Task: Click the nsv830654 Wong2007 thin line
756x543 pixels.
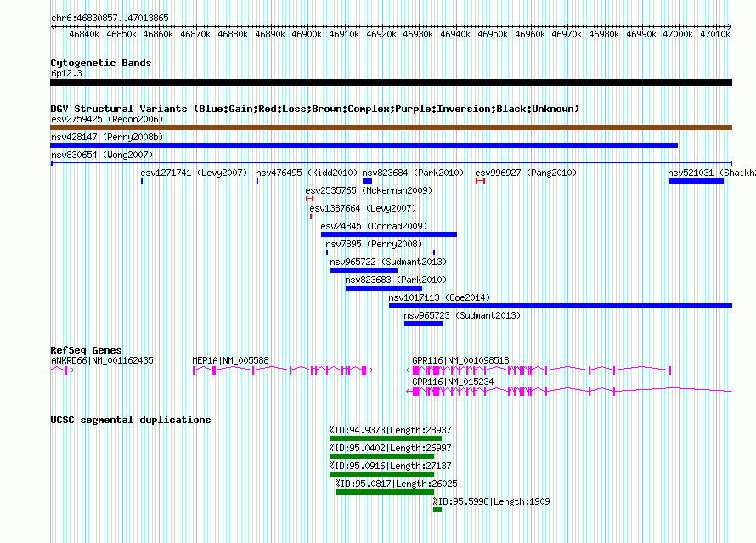Action: pos(391,163)
